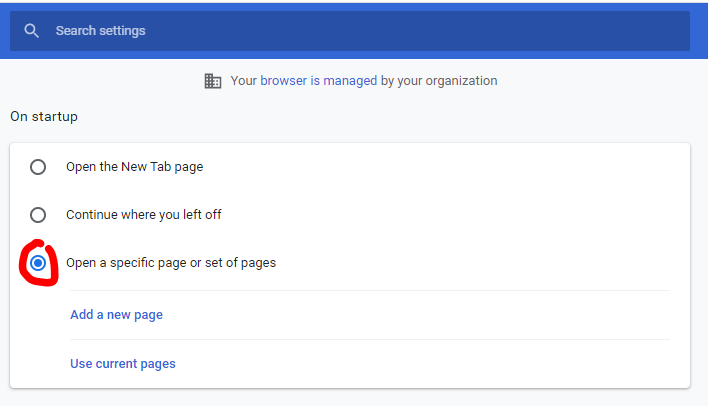Click the "by your organization" text
This screenshot has height=406, width=708.
[439, 81]
